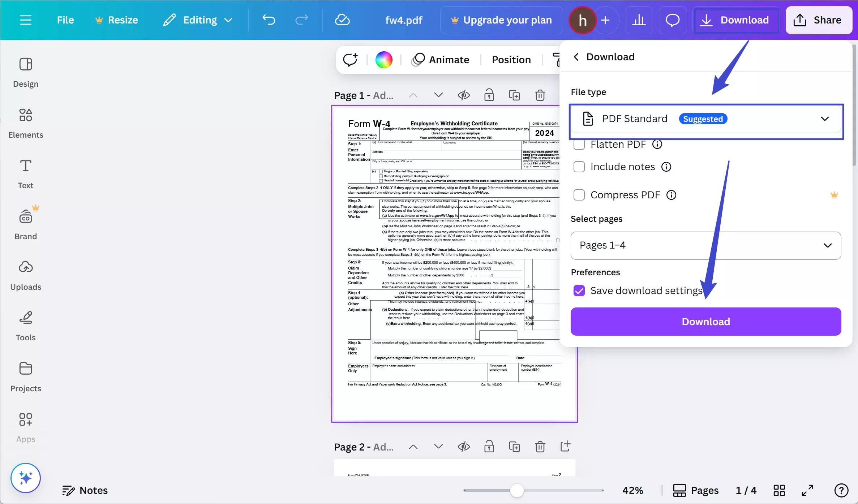
Task: Check the Include notes option
Action: pos(579,167)
